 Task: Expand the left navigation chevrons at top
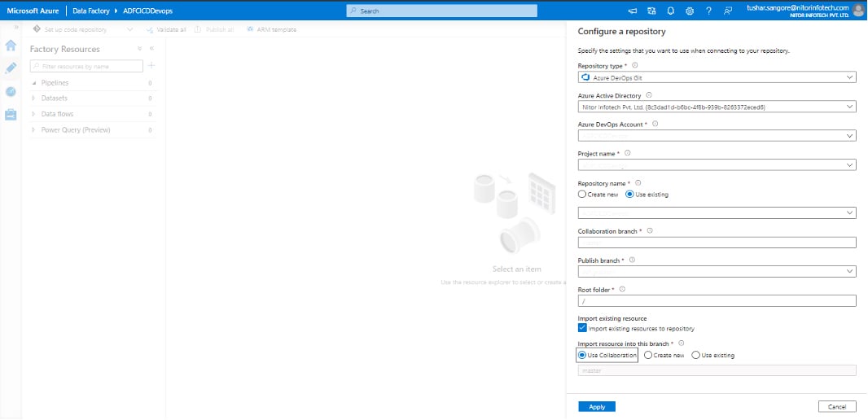(16, 27)
